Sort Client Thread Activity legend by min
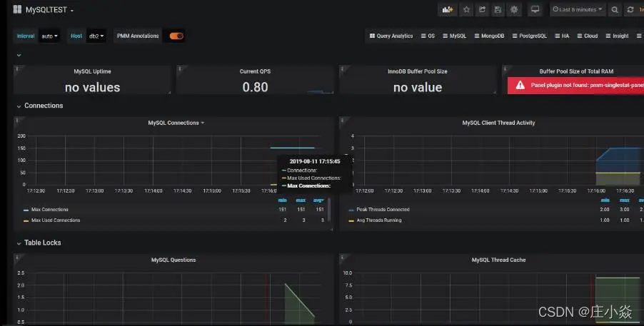Viewport: 644px width, 326px height. point(604,200)
